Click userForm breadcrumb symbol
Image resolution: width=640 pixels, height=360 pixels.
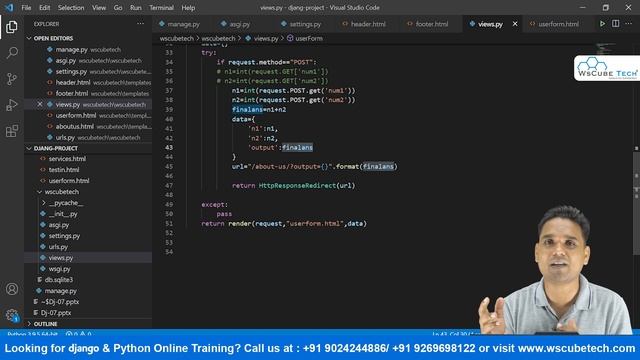coord(309,38)
